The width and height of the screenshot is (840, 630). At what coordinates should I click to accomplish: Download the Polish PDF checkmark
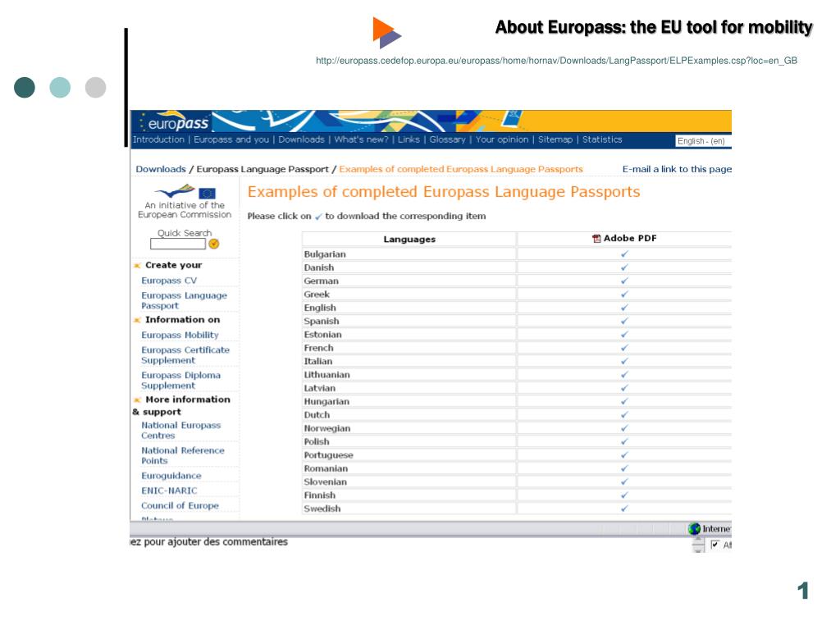(624, 441)
